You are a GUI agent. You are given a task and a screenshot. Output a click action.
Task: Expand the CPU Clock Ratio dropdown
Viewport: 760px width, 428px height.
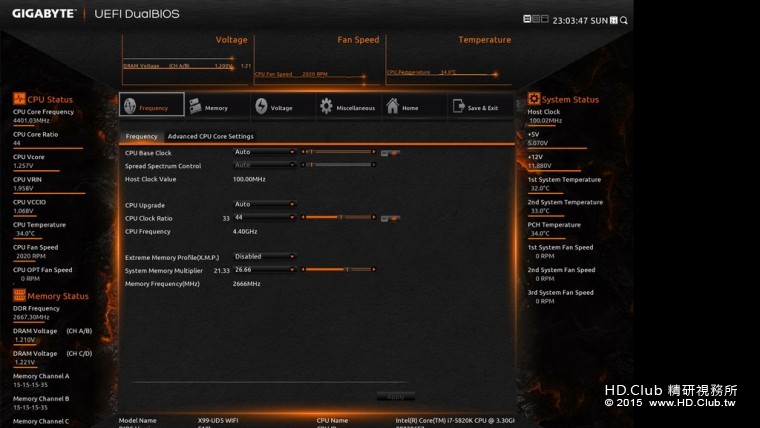pos(264,218)
